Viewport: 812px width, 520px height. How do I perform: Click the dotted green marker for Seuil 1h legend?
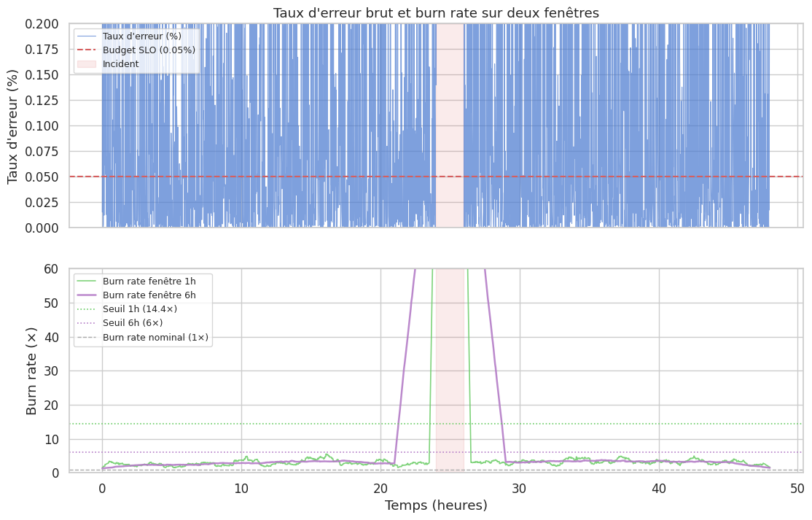pos(87,308)
